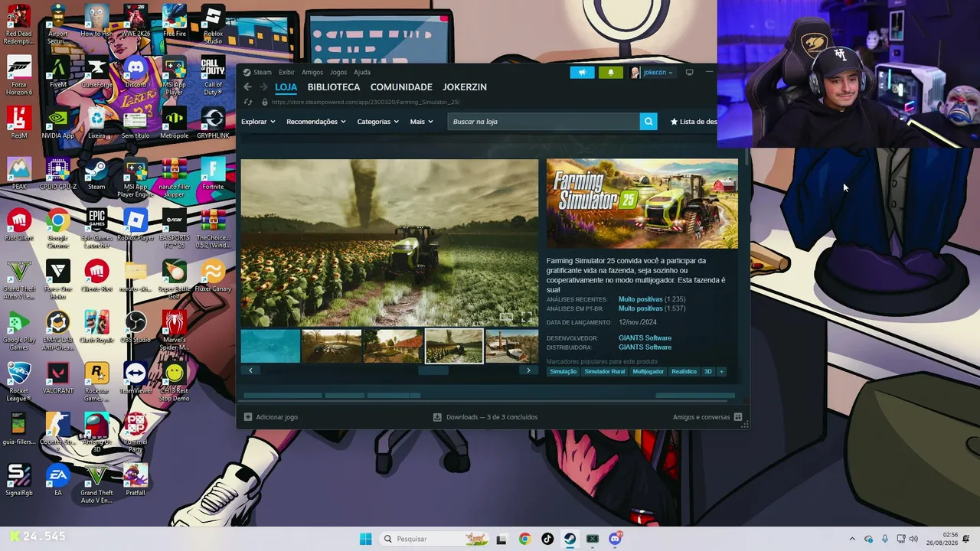Image resolution: width=980 pixels, height=551 pixels.
Task: Click the Steam forward navigation arrow
Action: 263,87
